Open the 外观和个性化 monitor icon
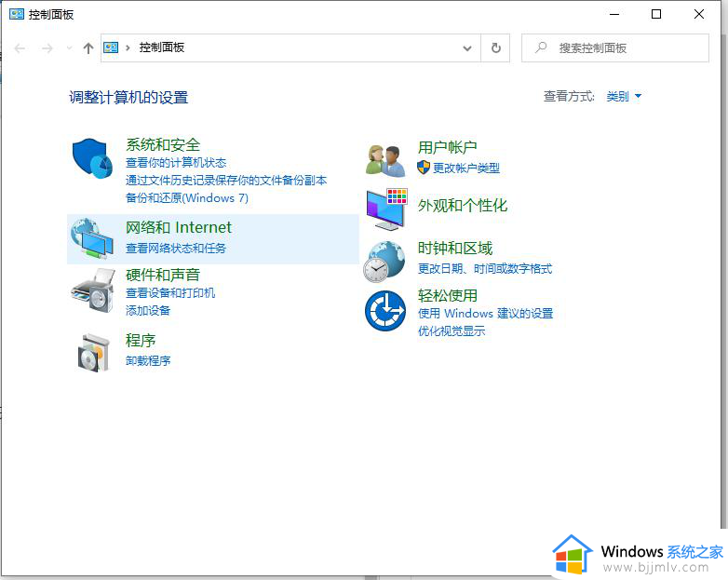 click(x=386, y=209)
